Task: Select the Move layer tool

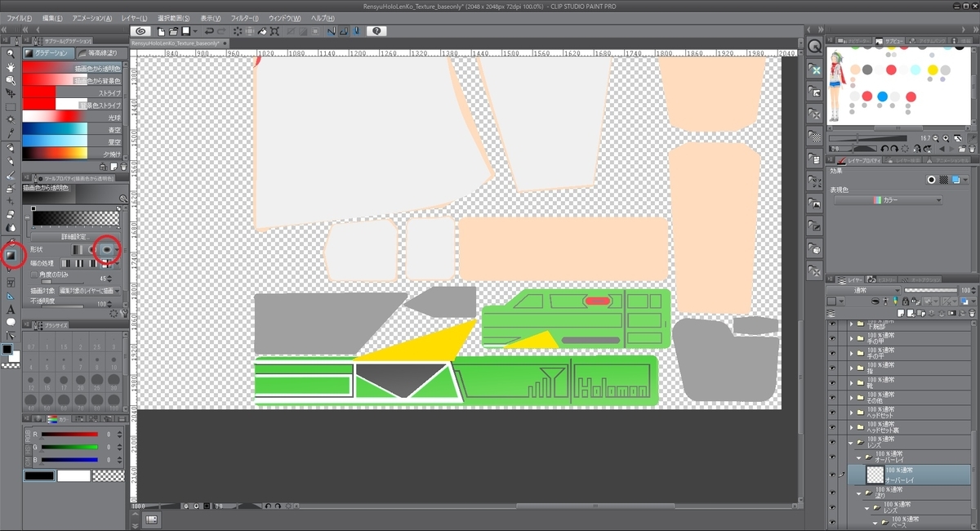Action: [x=11, y=94]
